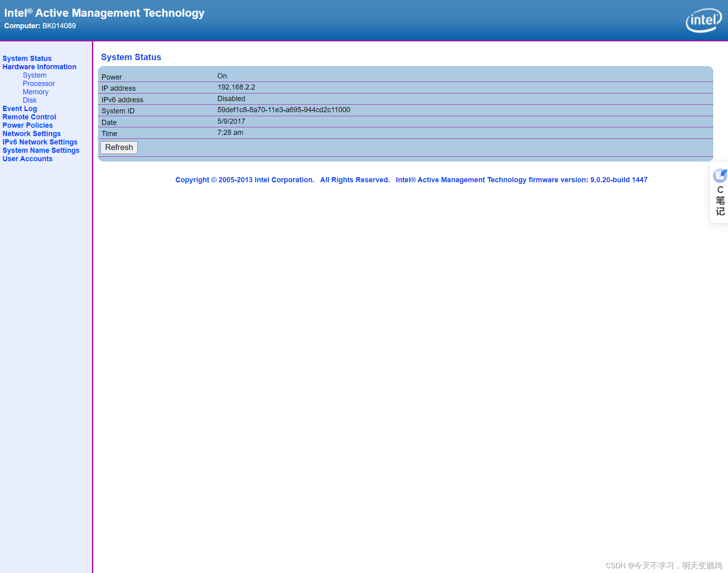Open System Status in the sidebar

click(x=27, y=58)
